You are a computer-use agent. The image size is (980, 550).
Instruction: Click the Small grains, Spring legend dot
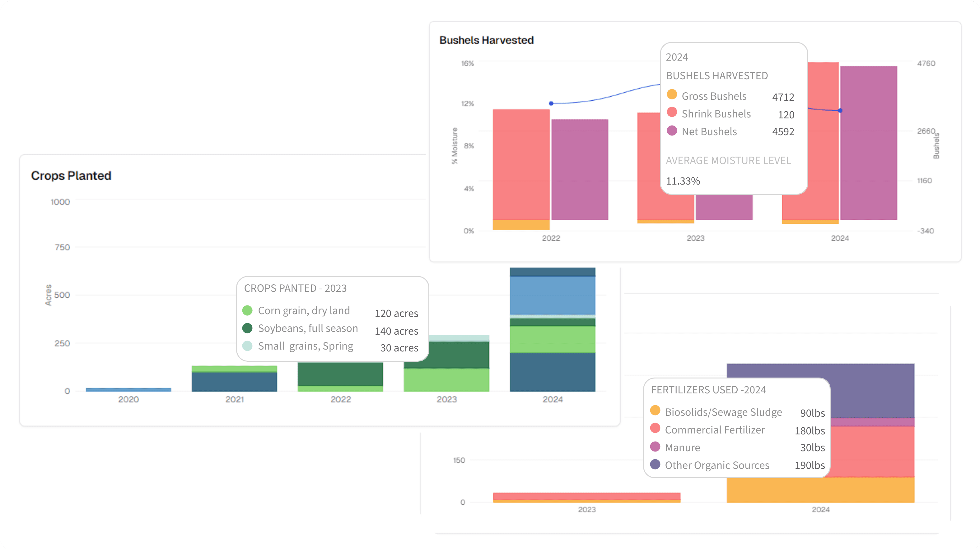click(247, 346)
